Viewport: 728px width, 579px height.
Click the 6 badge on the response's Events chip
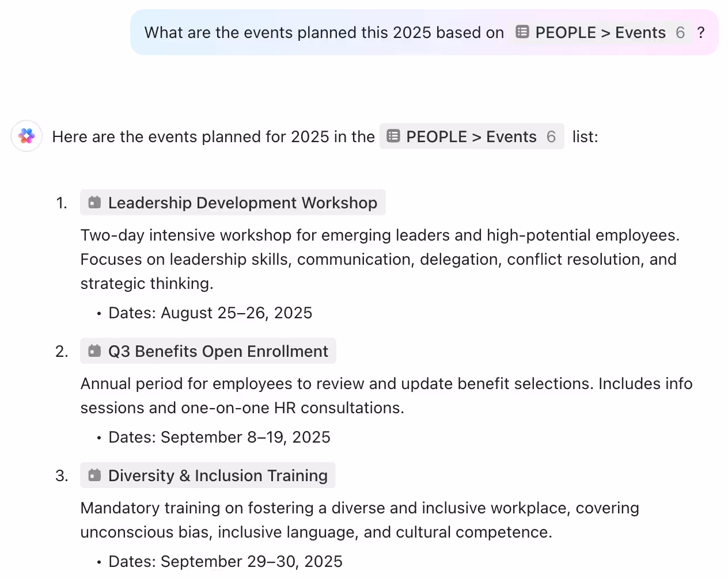(x=550, y=136)
